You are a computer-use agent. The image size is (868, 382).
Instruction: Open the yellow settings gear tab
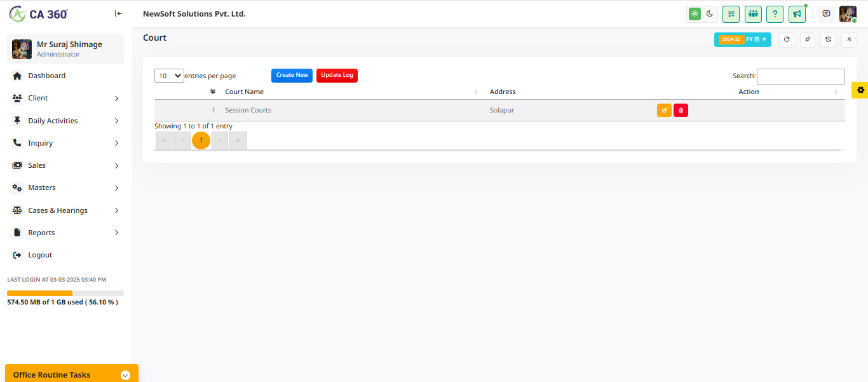pos(860,90)
